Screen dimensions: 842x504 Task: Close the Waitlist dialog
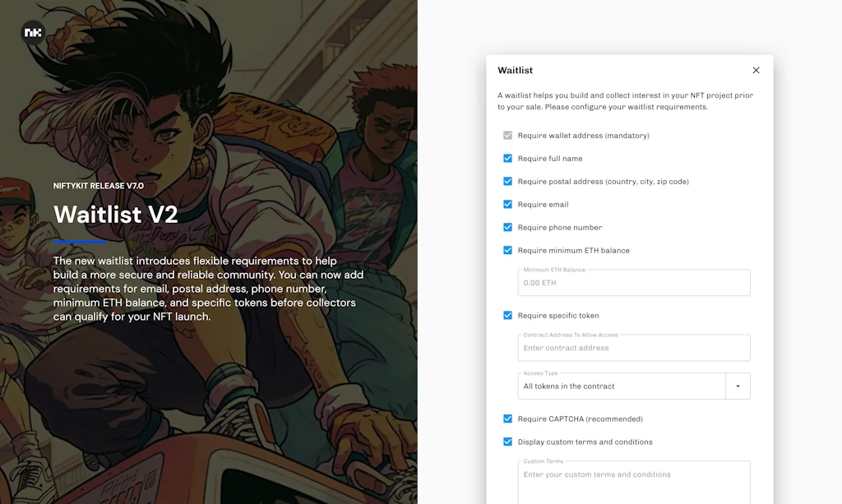coord(756,70)
